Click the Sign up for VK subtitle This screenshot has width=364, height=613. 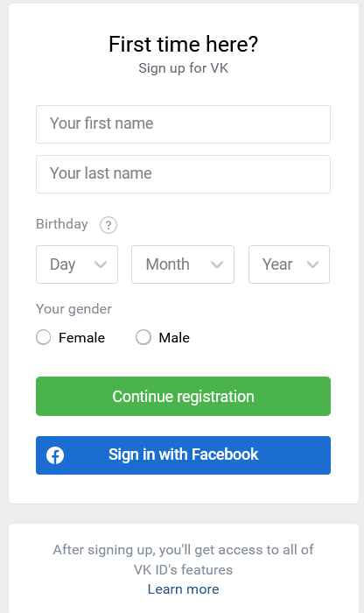pos(183,68)
